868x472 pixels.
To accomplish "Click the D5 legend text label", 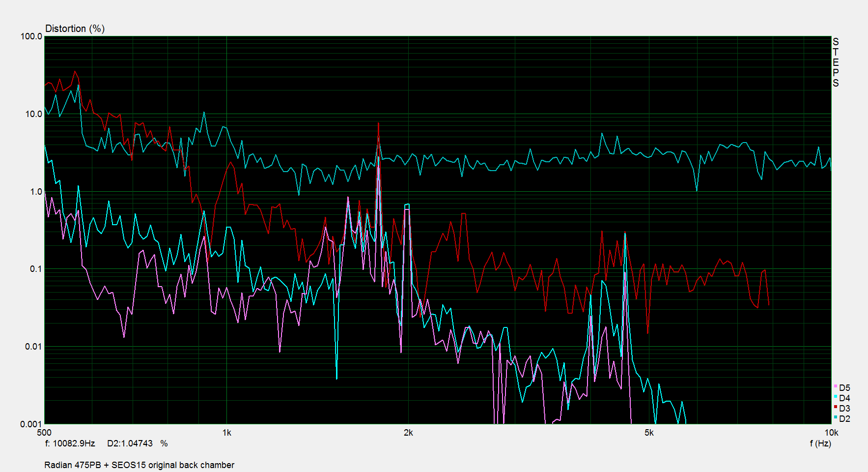I will click(x=844, y=388).
